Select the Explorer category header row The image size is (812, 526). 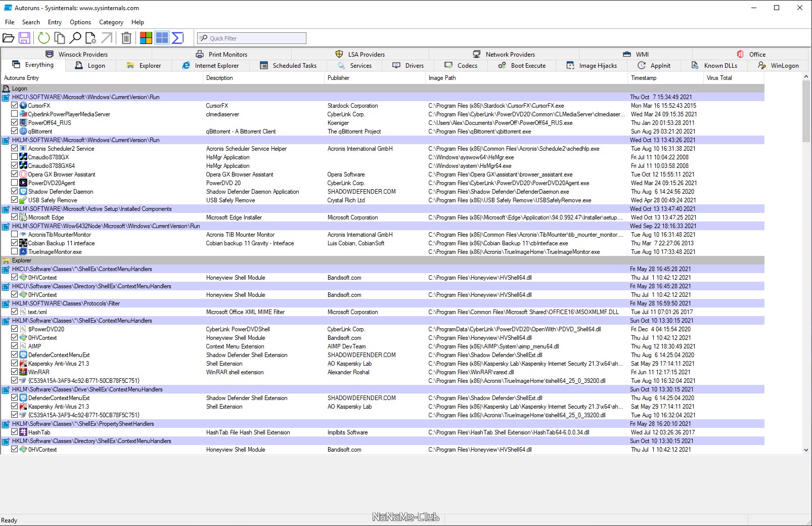coord(383,260)
